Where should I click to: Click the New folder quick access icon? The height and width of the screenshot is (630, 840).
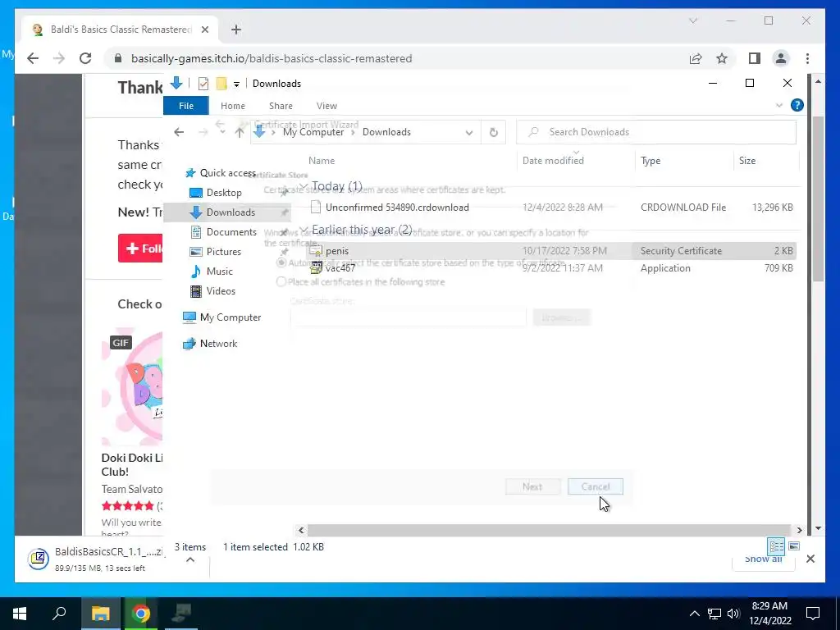pos(221,84)
